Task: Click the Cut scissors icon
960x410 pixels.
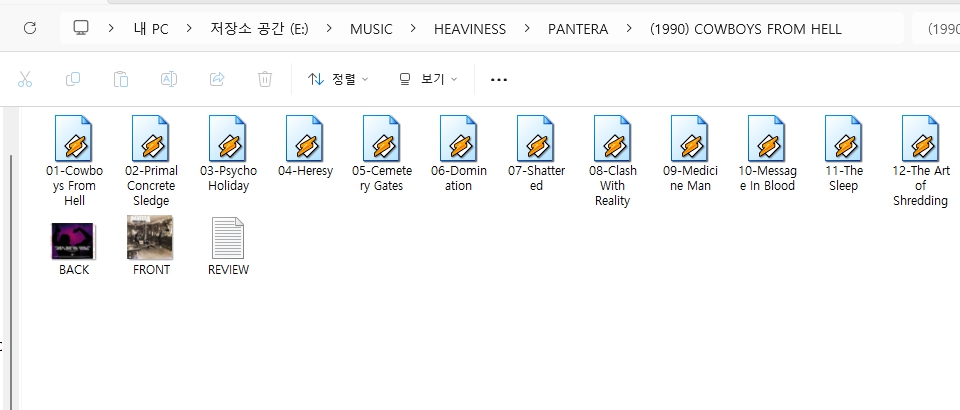Action: pos(25,79)
